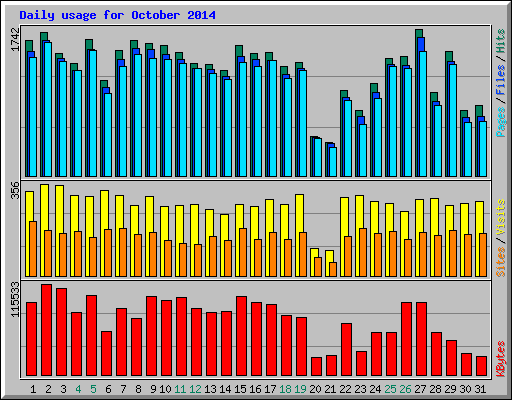Screen dimensions: 512x400
Task: Click day 17 on the x-axis
Action: coord(270,389)
